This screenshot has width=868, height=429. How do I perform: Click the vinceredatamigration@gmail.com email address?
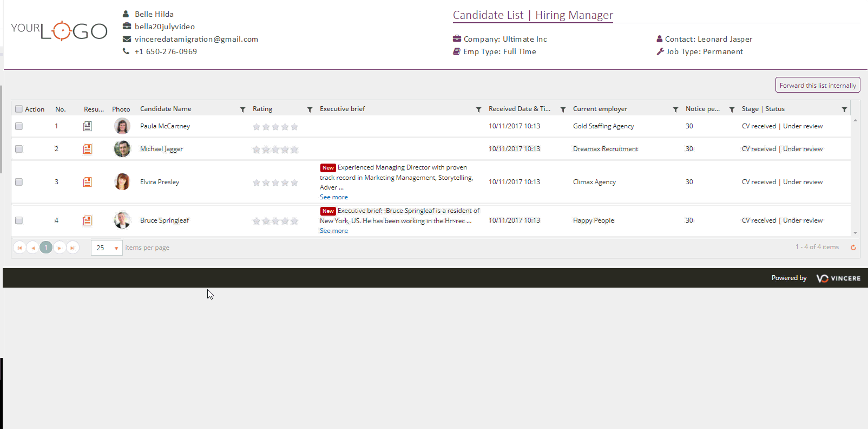coord(196,39)
